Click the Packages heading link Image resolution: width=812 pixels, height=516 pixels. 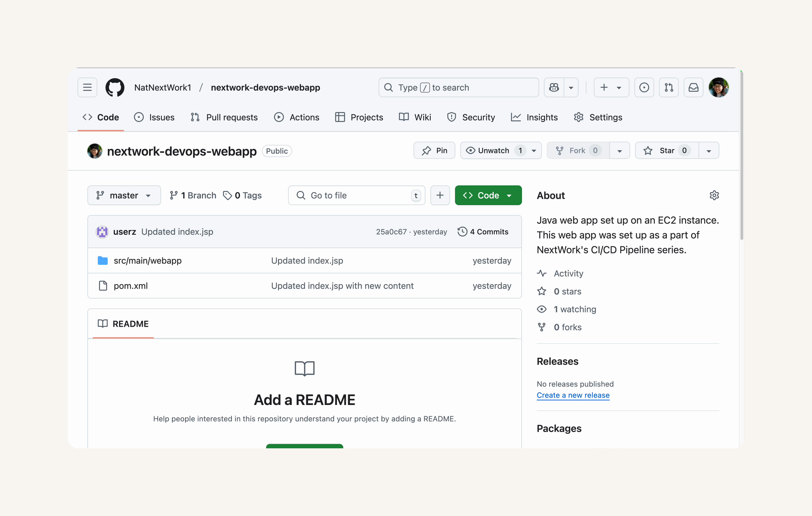(559, 428)
